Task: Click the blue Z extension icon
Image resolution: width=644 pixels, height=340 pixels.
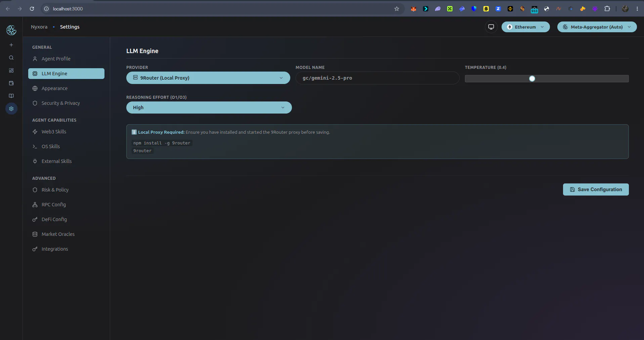Action: tap(498, 9)
